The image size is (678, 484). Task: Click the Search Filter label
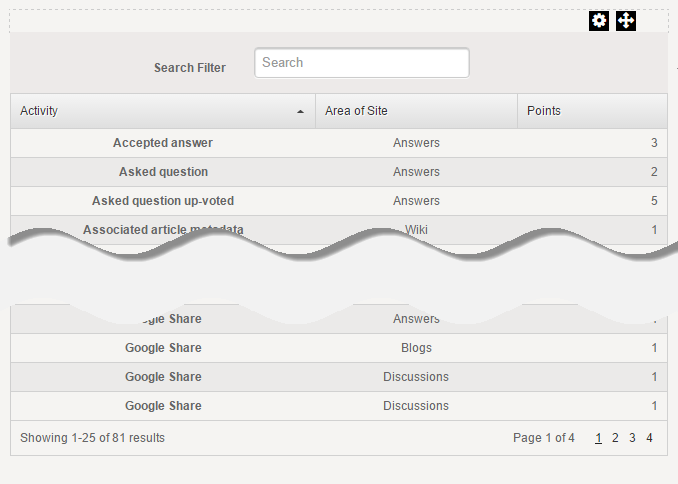[x=190, y=68]
